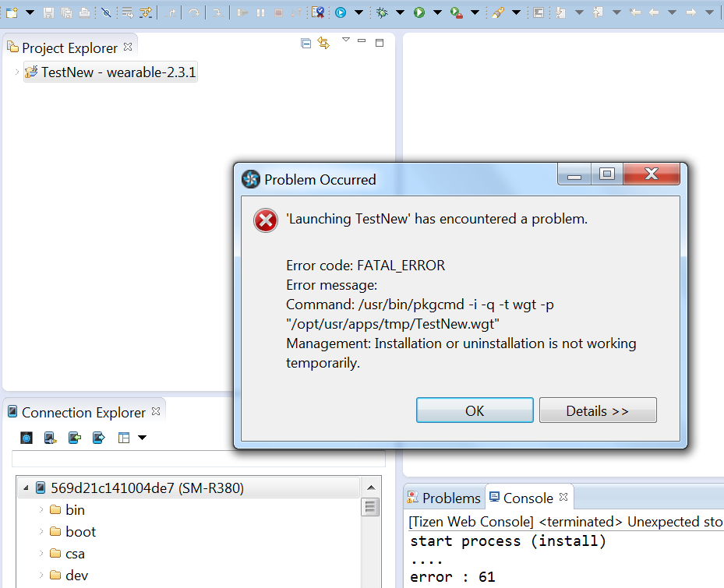The image size is (724, 588).
Task: Switch to the Problems tab
Action: pyautogui.click(x=443, y=498)
